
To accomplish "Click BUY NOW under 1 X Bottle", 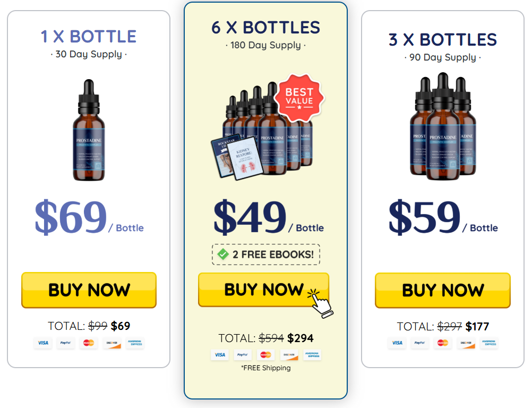I will (89, 290).
